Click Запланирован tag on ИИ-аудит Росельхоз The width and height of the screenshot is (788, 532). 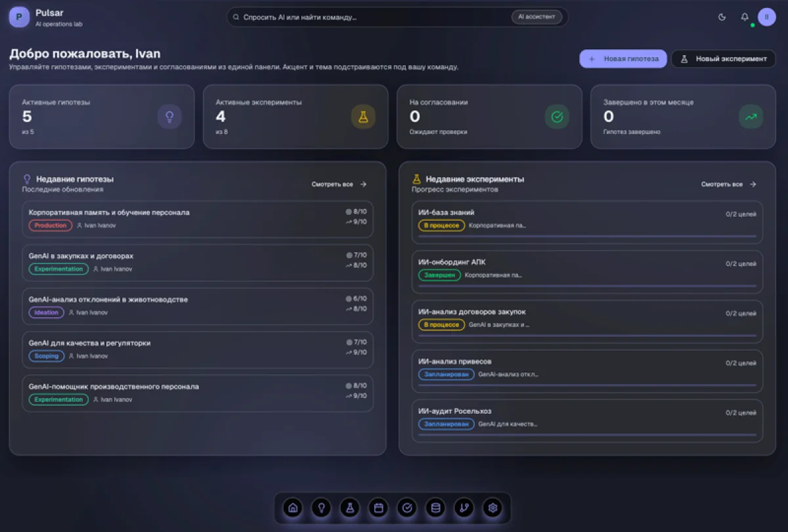[x=446, y=424]
